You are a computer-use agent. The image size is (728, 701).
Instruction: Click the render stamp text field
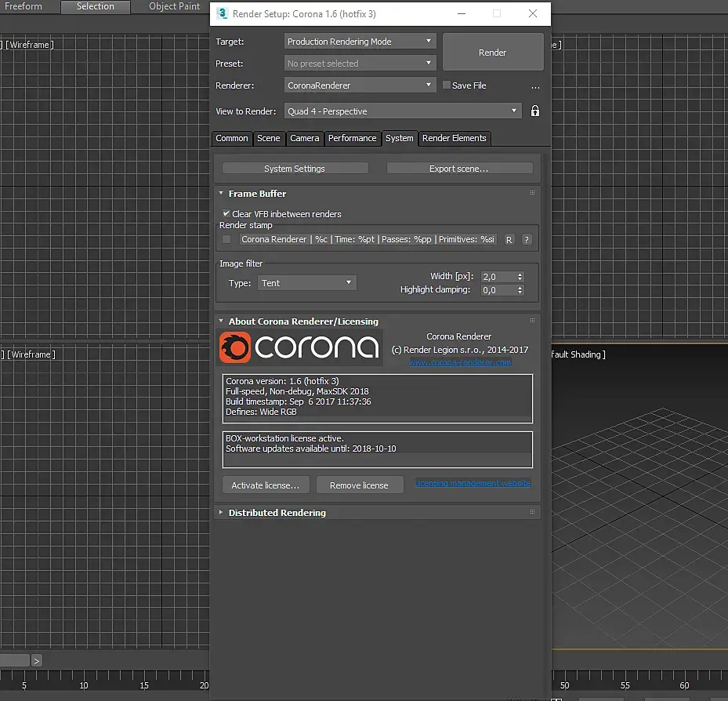pyautogui.click(x=368, y=239)
